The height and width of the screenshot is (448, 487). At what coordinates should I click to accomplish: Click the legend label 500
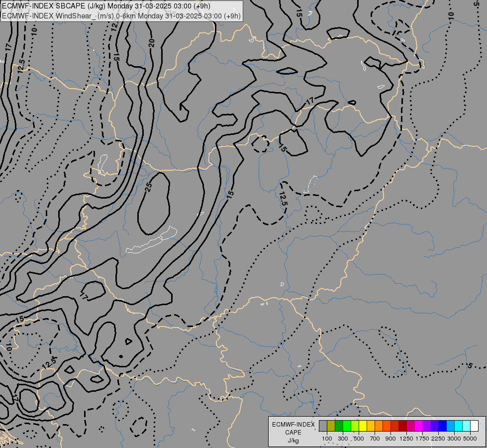coord(359,439)
